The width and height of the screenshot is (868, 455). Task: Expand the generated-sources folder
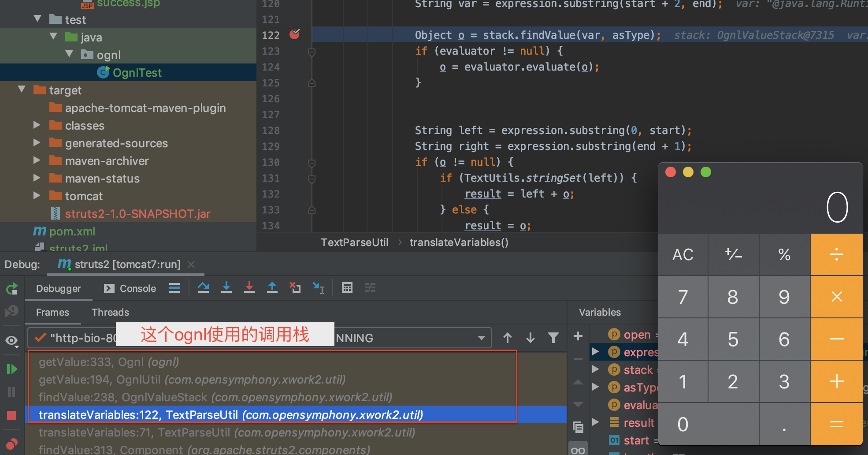coord(37,143)
